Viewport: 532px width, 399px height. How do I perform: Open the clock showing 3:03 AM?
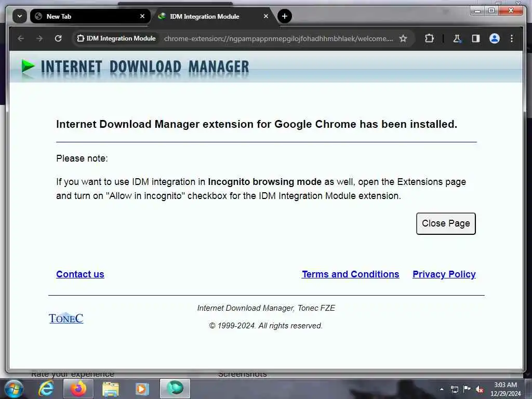click(x=506, y=389)
